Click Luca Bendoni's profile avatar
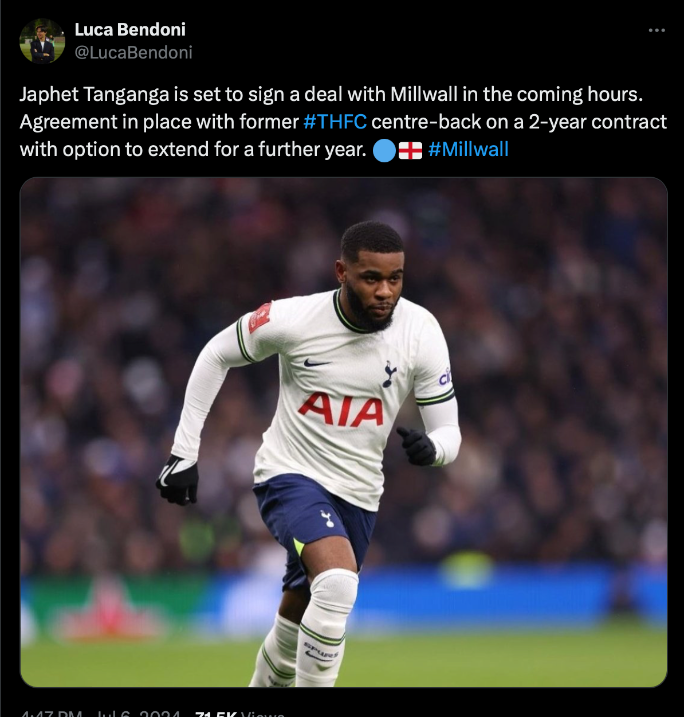Image resolution: width=684 pixels, height=717 pixels. (x=42, y=41)
